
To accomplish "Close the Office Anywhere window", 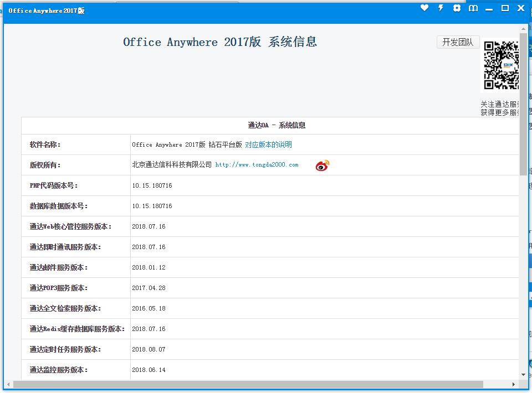I will [521, 8].
